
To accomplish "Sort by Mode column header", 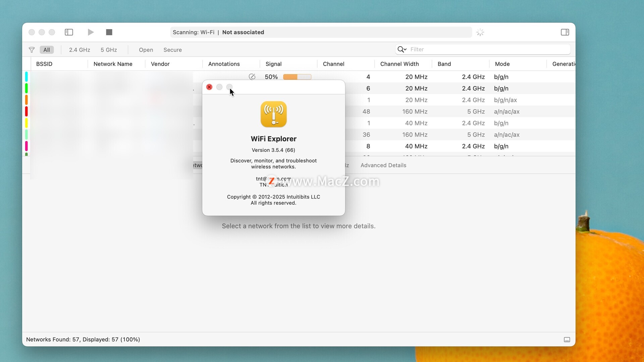I will point(502,64).
